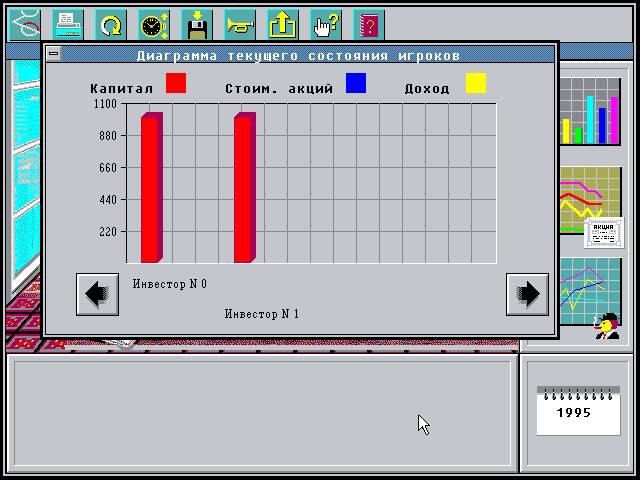Click the blue Стоим. акций legend swatch
Image resolution: width=640 pixels, height=480 pixels.
tap(356, 83)
